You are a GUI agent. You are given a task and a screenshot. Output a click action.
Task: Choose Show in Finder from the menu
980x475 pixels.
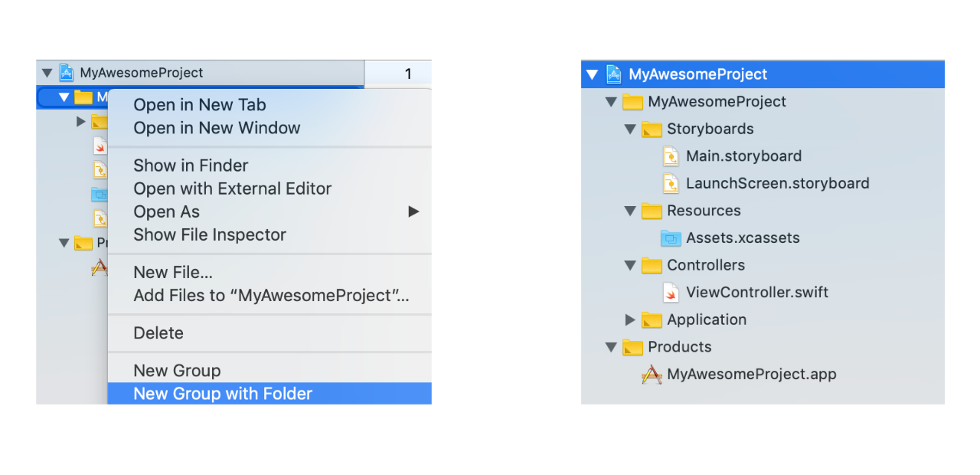[191, 165]
